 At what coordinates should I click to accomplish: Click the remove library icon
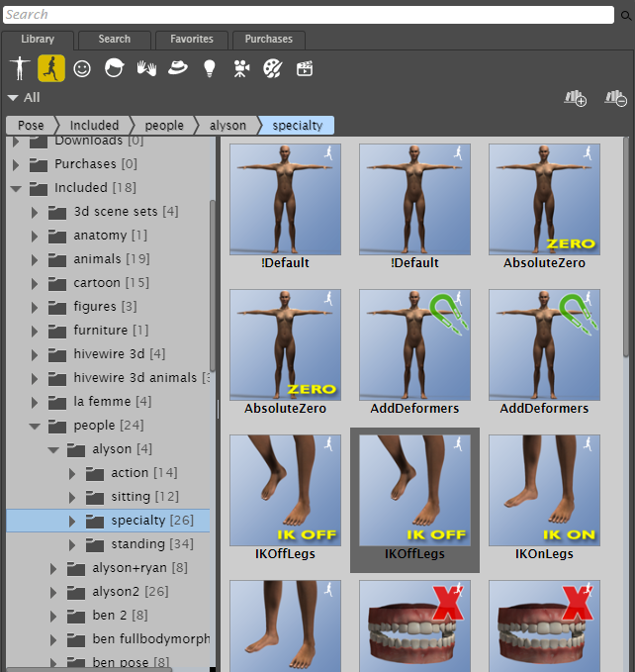pyautogui.click(x=615, y=98)
